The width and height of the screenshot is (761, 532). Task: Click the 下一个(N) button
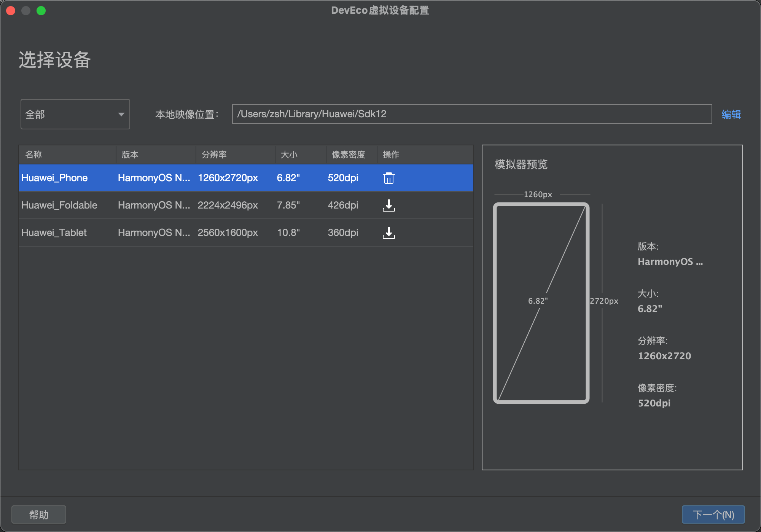(x=713, y=514)
